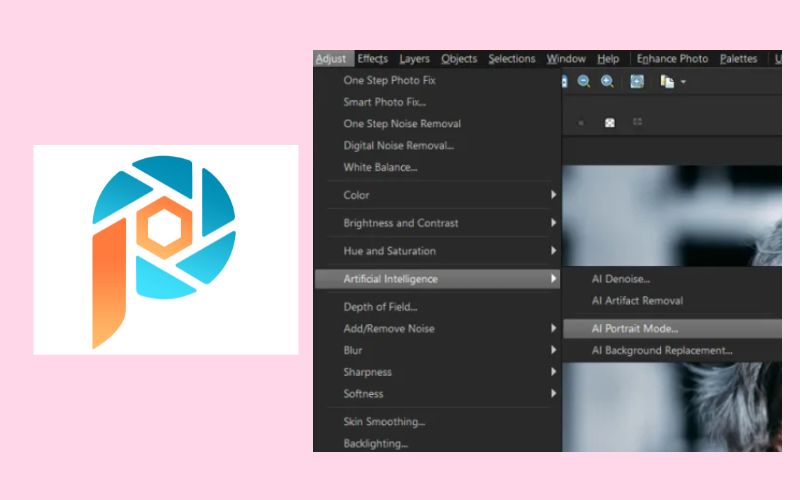The height and width of the screenshot is (500, 800).
Task: Open the Adjust menu
Action: pyautogui.click(x=331, y=59)
